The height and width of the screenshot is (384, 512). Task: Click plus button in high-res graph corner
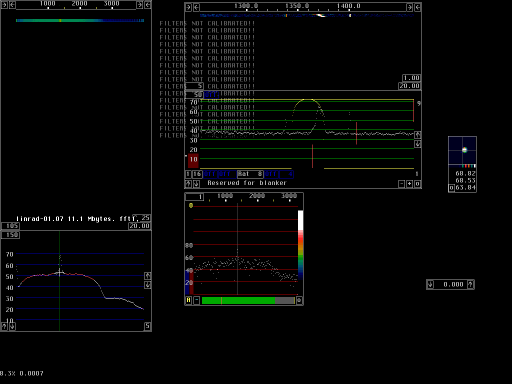(x=410, y=184)
